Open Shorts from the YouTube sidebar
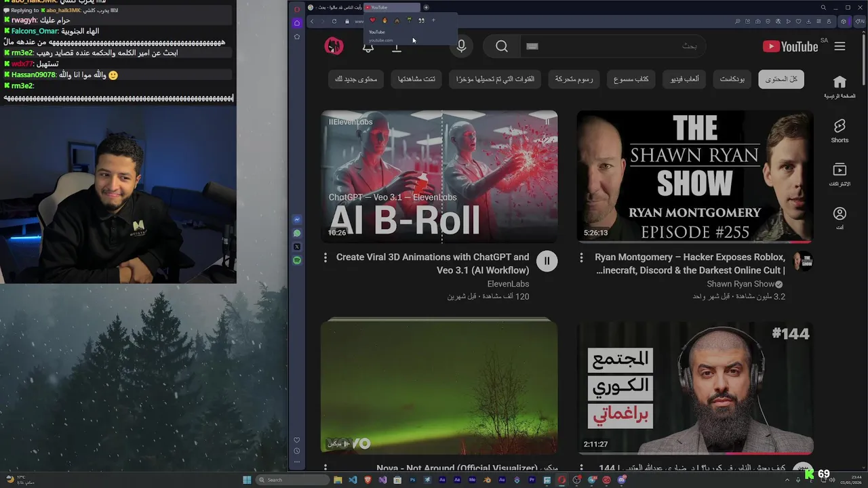 coord(840,131)
